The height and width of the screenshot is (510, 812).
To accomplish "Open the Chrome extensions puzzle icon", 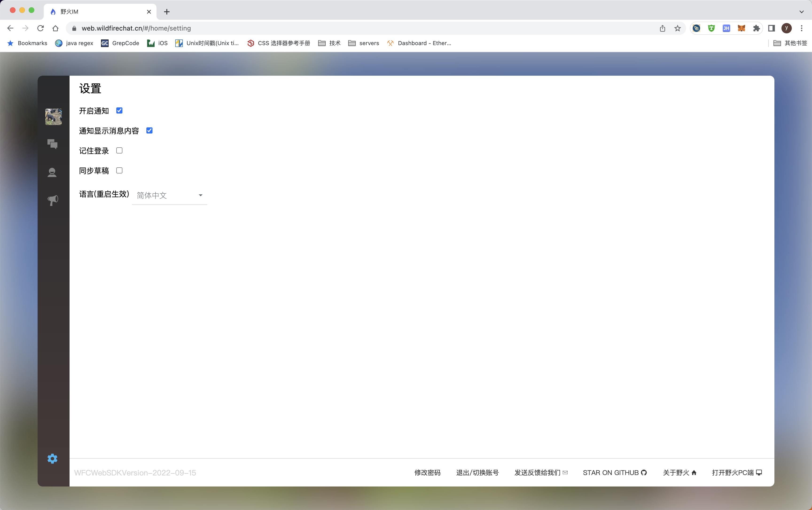I will tap(756, 28).
